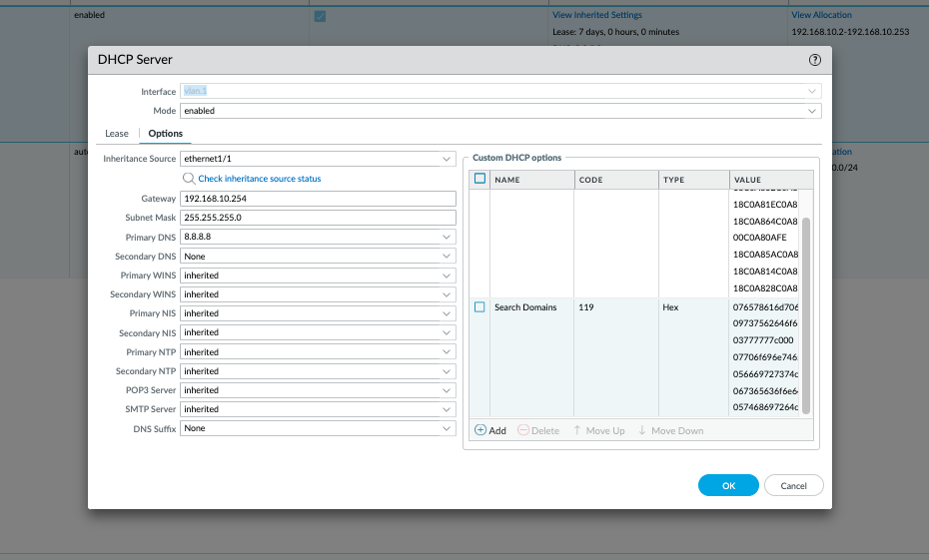This screenshot has width=929, height=560.
Task: Select the Options tab
Action: tap(166, 134)
